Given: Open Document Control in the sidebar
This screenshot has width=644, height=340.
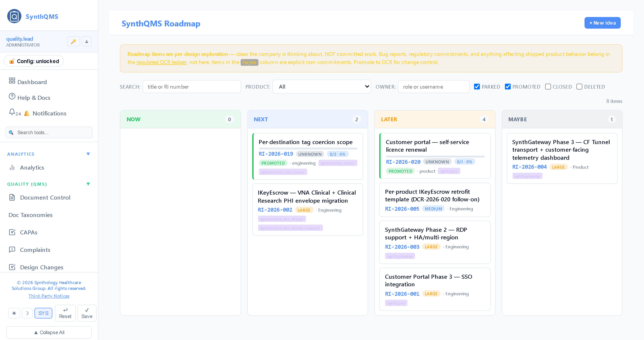Looking at the screenshot, I should [x=45, y=198].
